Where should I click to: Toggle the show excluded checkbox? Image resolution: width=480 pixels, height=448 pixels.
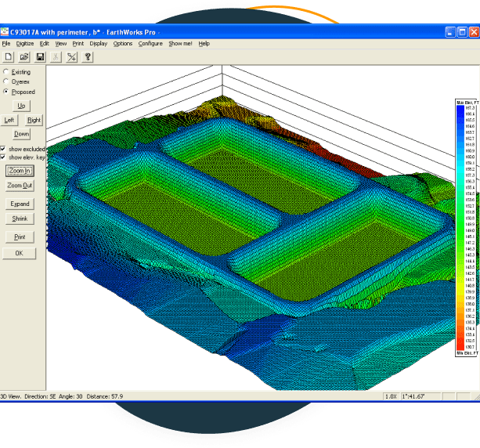click(x=3, y=149)
